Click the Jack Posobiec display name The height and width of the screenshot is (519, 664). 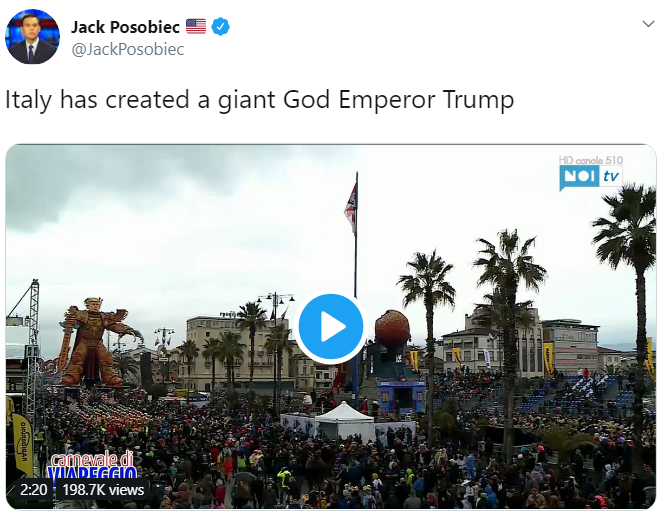pos(125,27)
